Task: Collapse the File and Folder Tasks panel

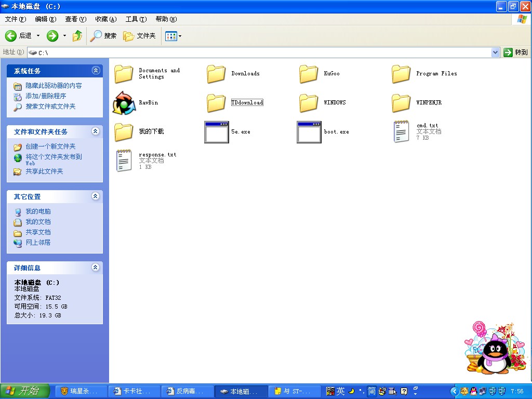Action: [x=96, y=131]
